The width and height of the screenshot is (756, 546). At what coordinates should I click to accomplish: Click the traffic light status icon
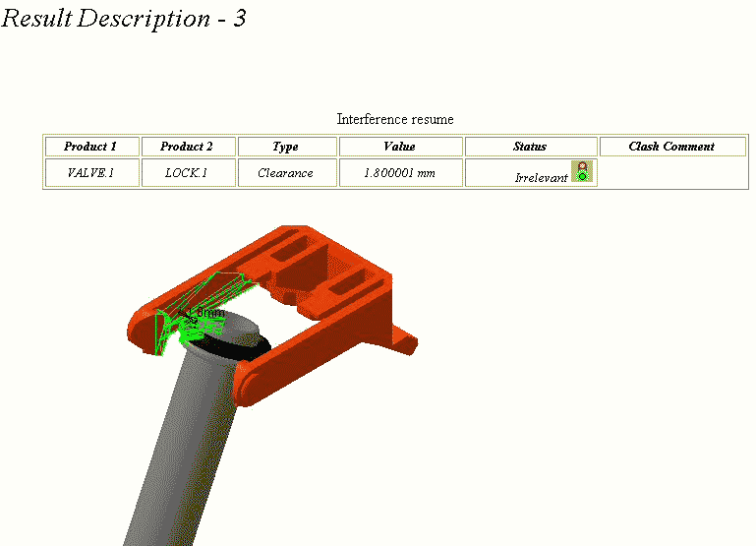coord(582,171)
